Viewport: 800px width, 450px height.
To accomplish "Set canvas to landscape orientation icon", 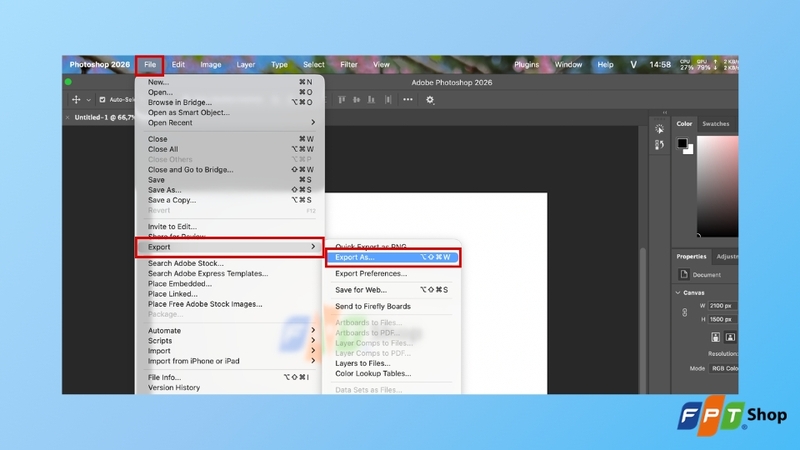I will click(x=730, y=337).
